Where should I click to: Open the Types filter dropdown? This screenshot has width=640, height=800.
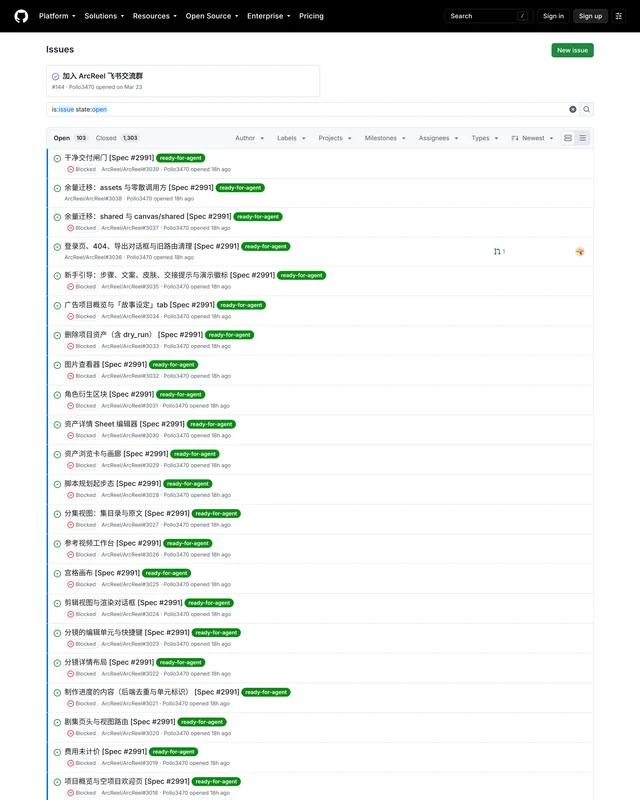coord(484,138)
